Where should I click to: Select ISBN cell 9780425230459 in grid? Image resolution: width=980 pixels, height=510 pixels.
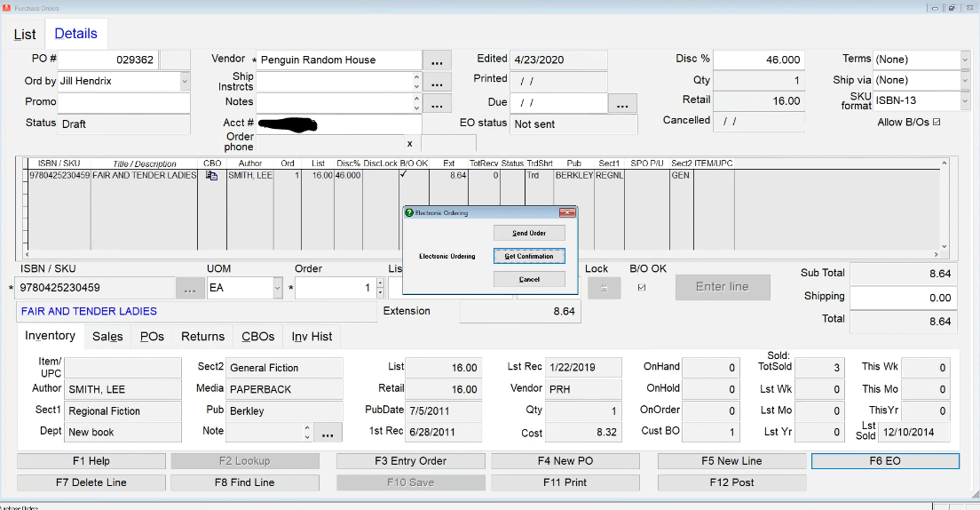pyautogui.click(x=60, y=176)
